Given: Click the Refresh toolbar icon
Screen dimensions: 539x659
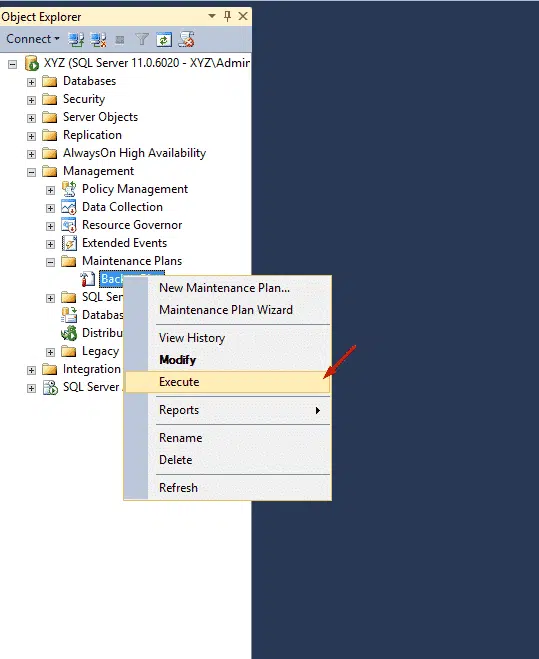Looking at the screenshot, I should point(164,40).
